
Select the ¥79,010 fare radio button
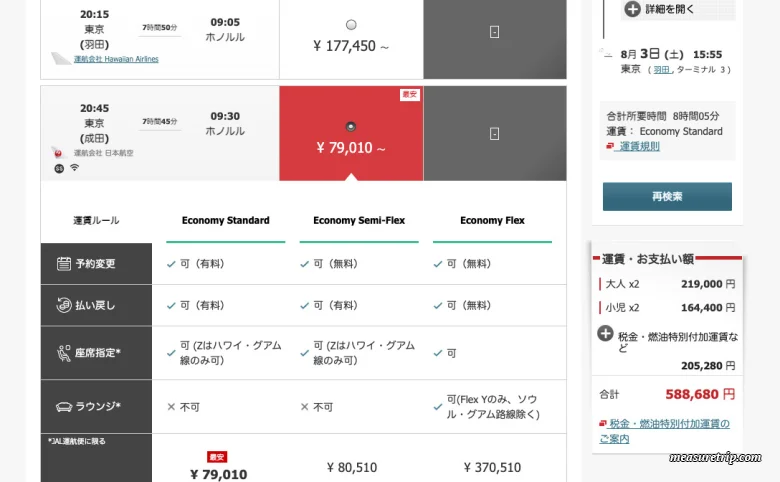tap(351, 126)
